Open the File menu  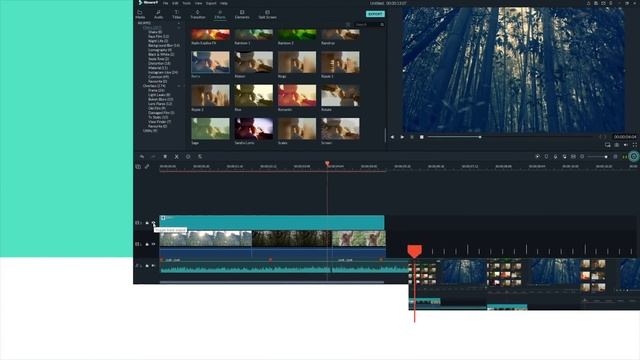165,3
